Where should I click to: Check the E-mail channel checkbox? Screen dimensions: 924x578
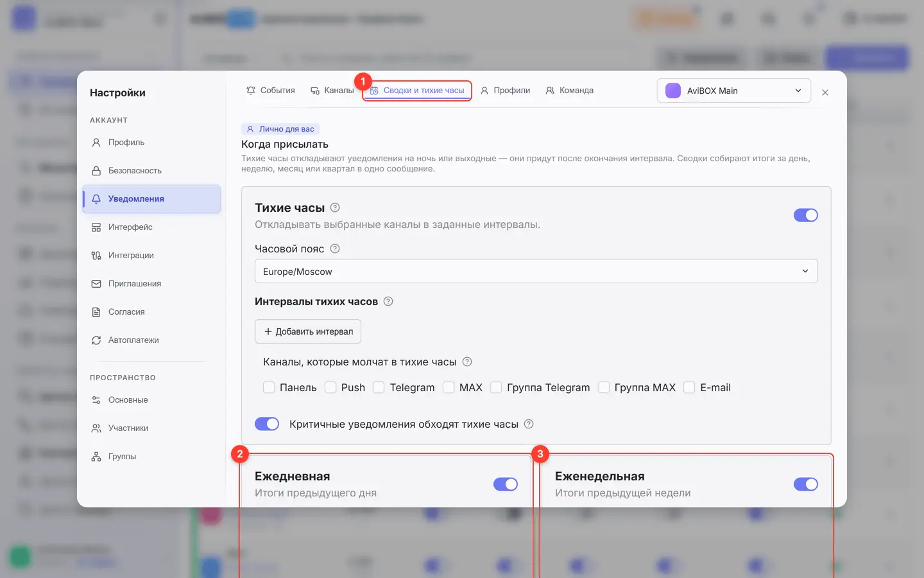689,387
